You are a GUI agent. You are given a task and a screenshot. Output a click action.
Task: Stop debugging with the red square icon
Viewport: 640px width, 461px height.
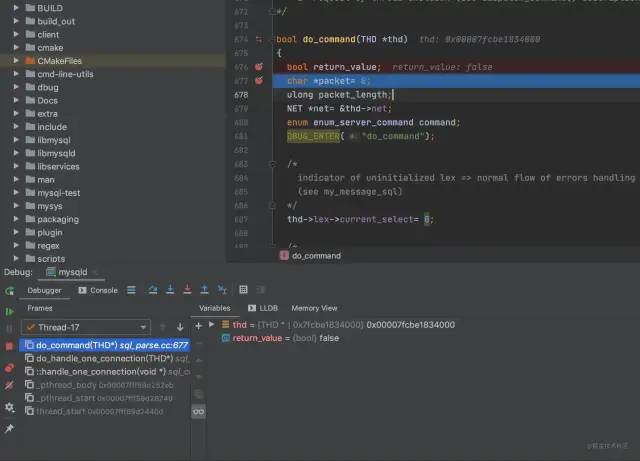[x=9, y=346]
